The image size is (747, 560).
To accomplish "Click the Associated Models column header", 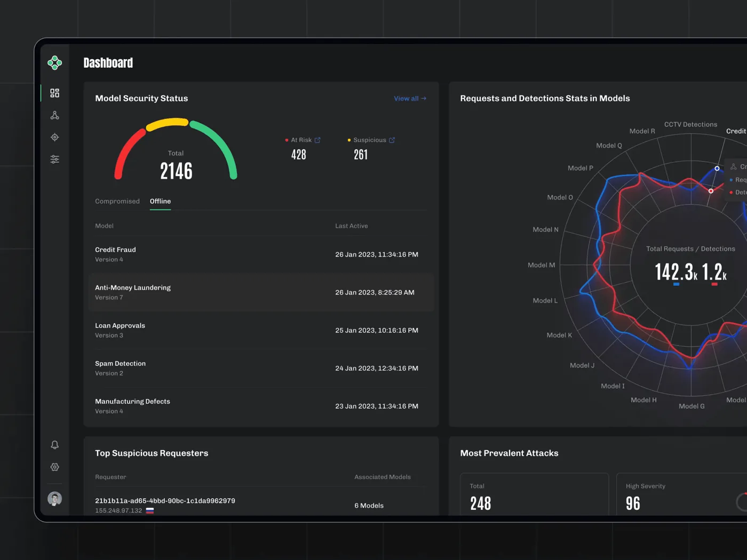I will coord(383,477).
